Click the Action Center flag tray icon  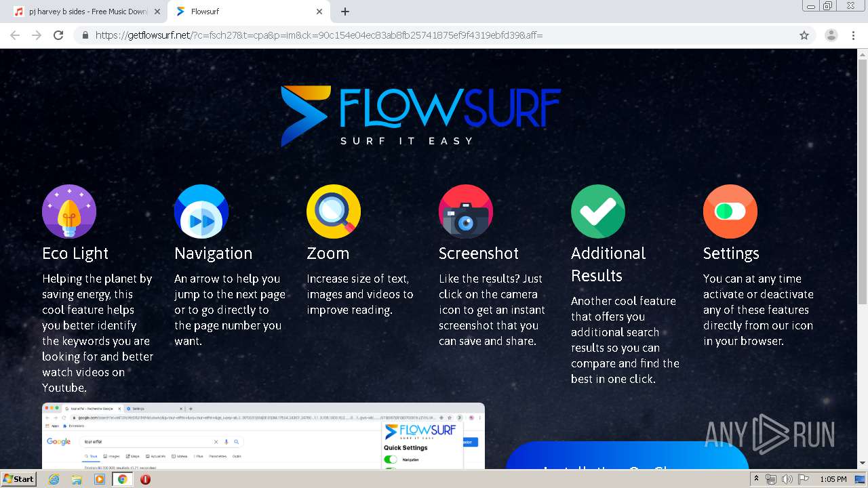tap(804, 479)
